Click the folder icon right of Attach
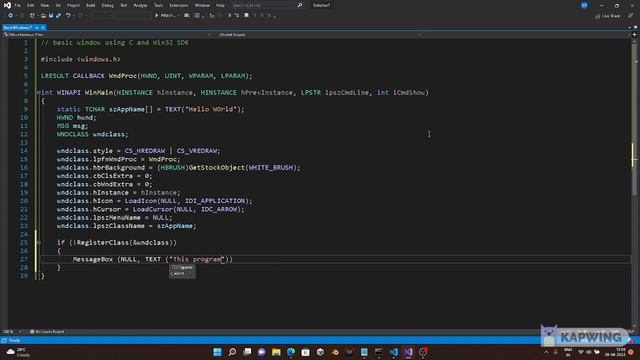This screenshot has height=360, width=640. 187,16
